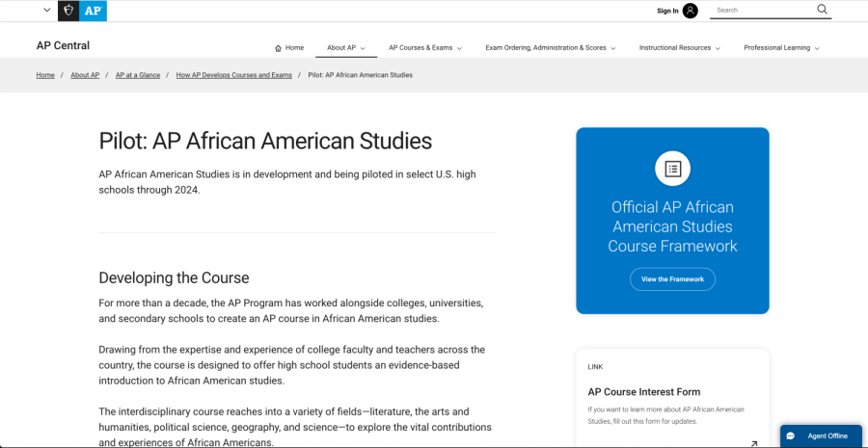Open the user profile icon beside Sign In
The width and height of the screenshot is (868, 448).
click(x=691, y=11)
